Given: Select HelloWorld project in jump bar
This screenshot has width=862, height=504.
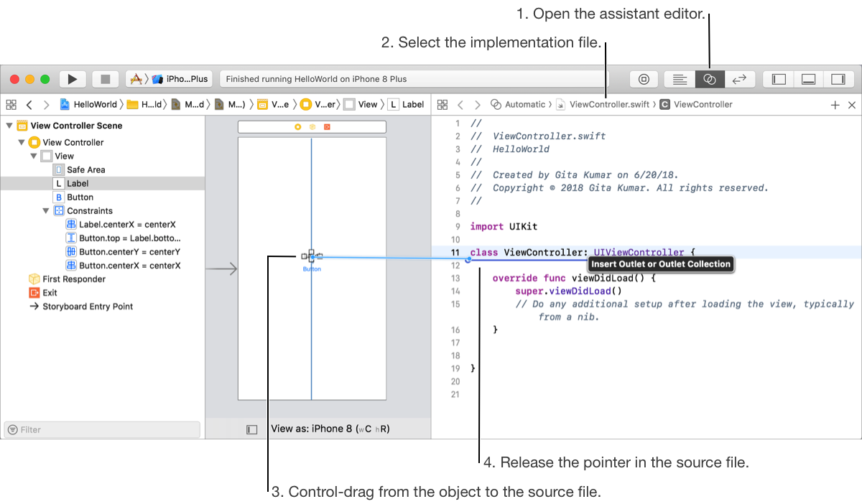Looking at the screenshot, I should click(88, 104).
